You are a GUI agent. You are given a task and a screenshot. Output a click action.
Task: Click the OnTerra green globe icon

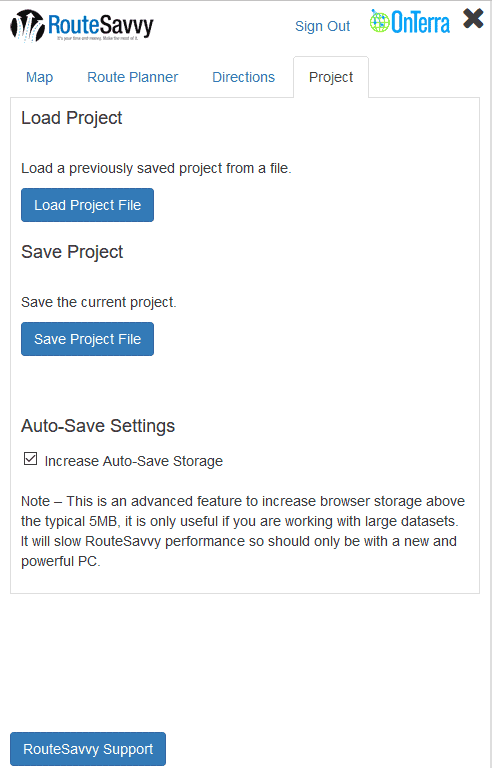(379, 22)
